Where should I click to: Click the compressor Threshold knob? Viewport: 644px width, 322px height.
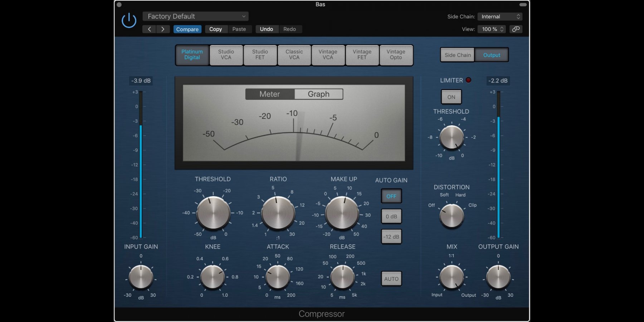pyautogui.click(x=213, y=213)
